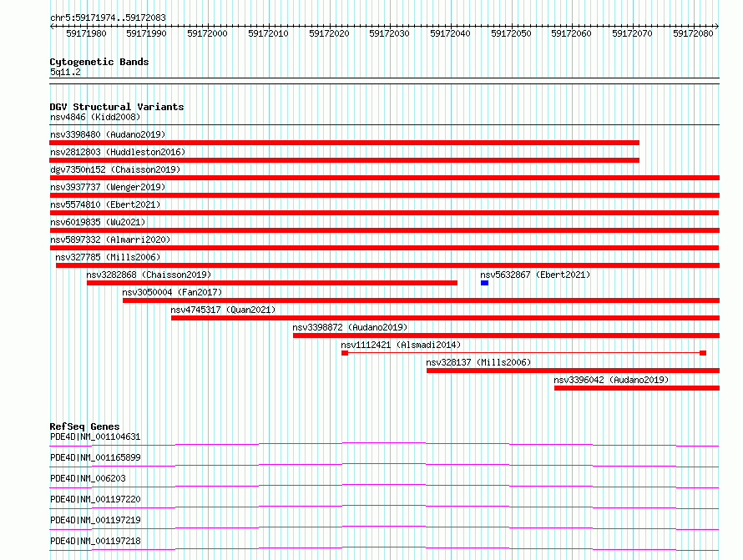743x560 pixels.
Task: Open the RefSeq Genes track title
Action: coord(84,426)
